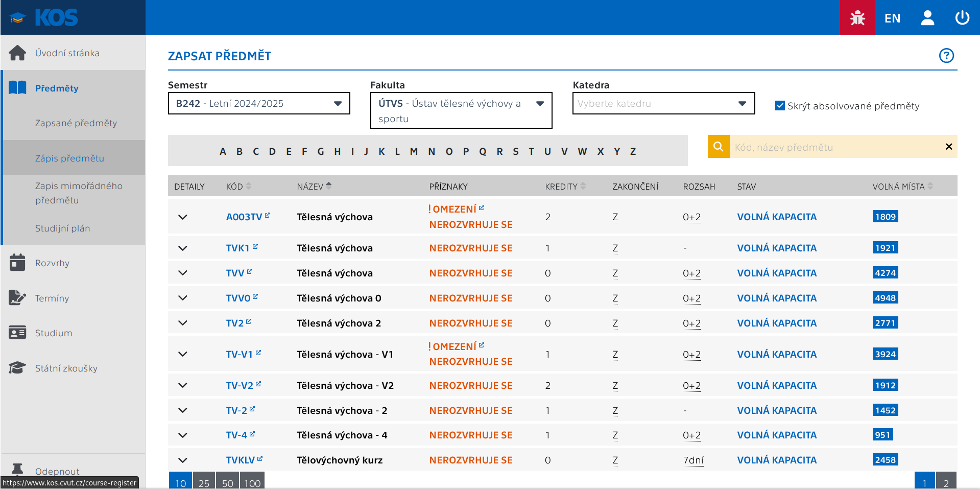
Task: Show 100 items per page
Action: [252, 481]
